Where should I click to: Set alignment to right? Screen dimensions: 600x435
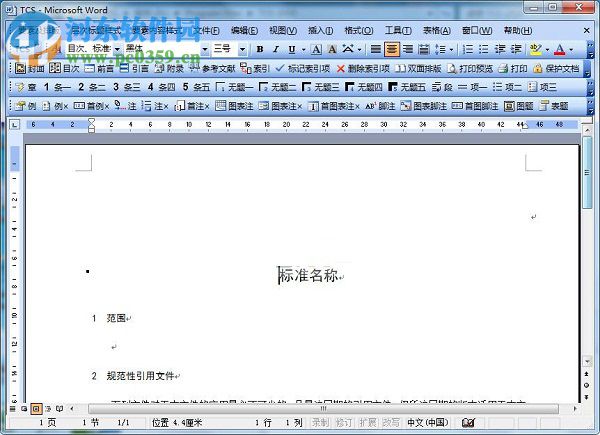click(408, 49)
